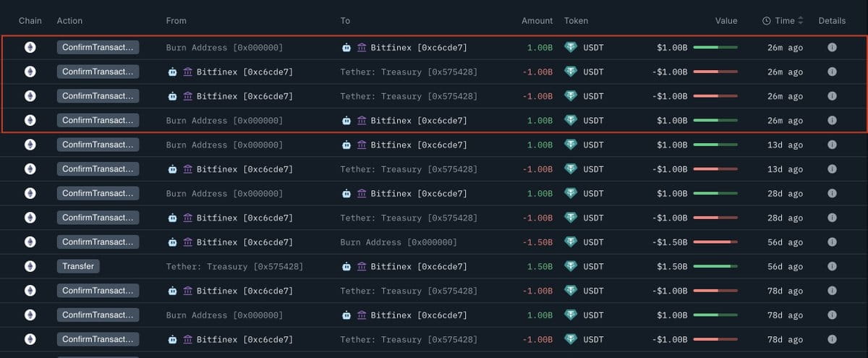
Task: Click the Ethereum chain icon in the first row
Action: [30, 47]
